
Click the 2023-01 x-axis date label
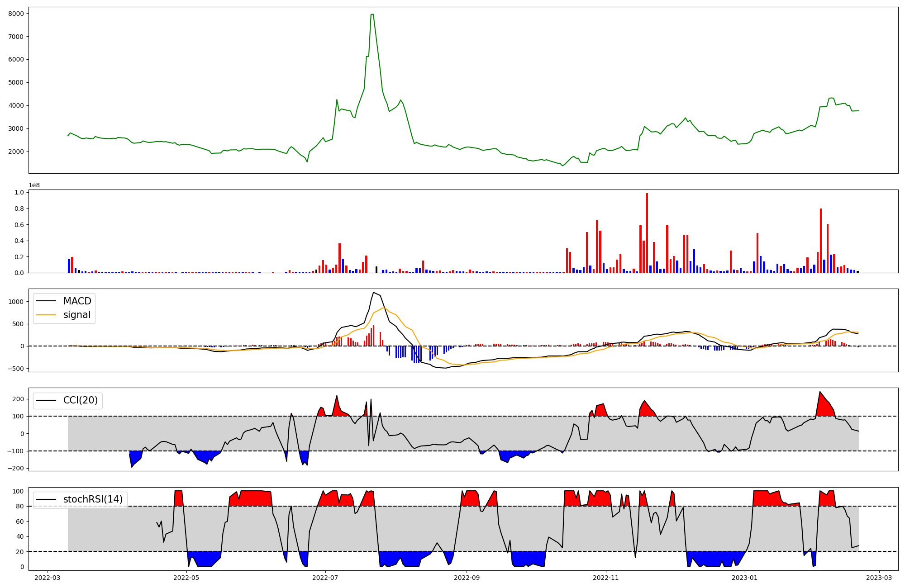744,578
